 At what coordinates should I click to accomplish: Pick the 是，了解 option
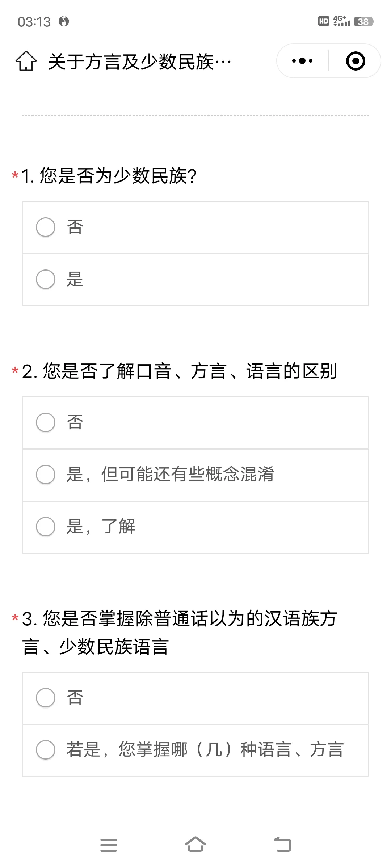[x=195, y=527]
